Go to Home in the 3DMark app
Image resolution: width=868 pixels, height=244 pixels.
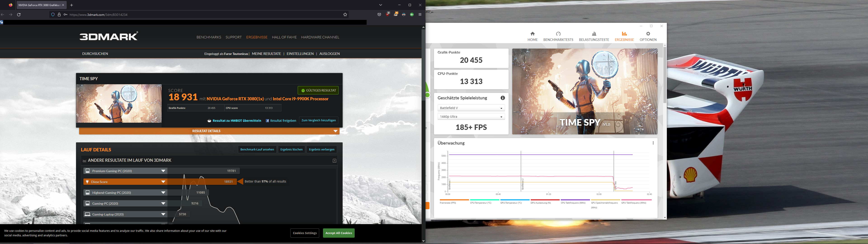click(x=532, y=34)
